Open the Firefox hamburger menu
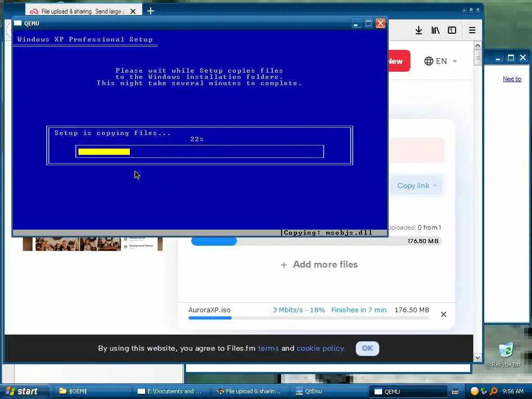The image size is (532, 399). (472, 30)
